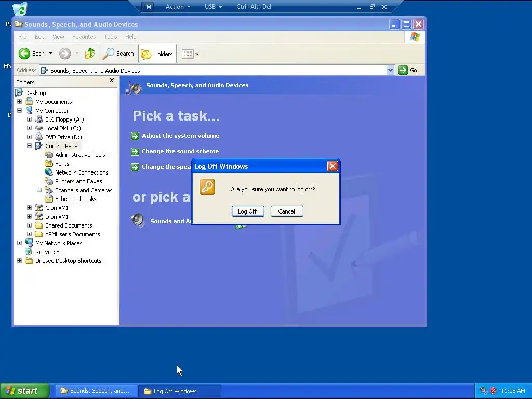
Task: Expand DVD Drive (D:) node
Action: 29,137
